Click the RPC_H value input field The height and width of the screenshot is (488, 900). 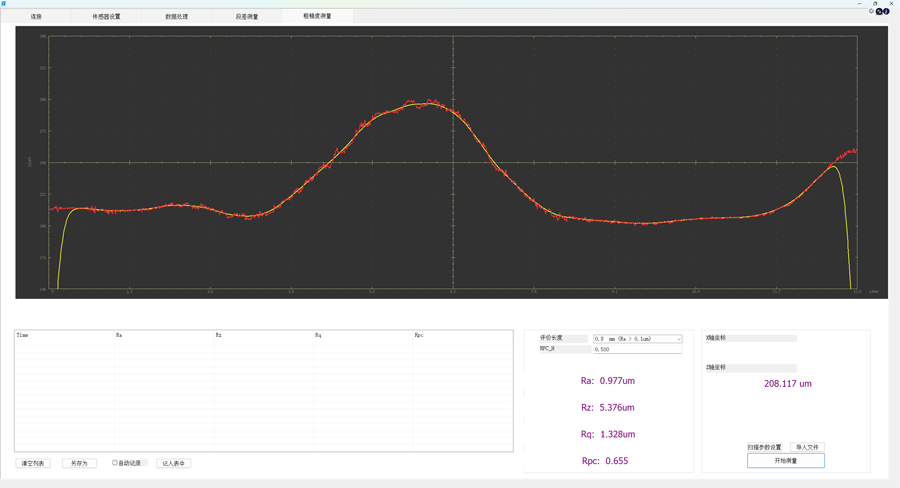pyautogui.click(x=637, y=350)
